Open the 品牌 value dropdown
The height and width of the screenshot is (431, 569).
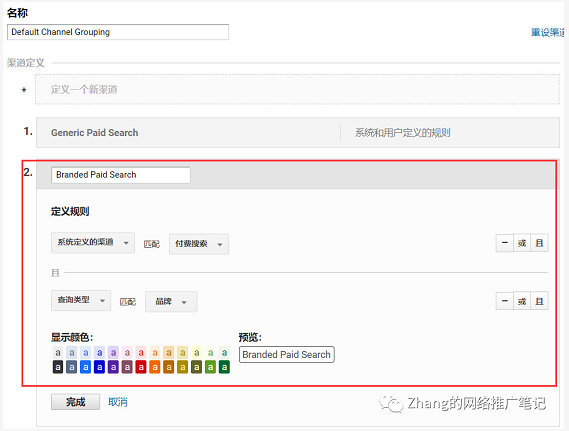[171, 301]
